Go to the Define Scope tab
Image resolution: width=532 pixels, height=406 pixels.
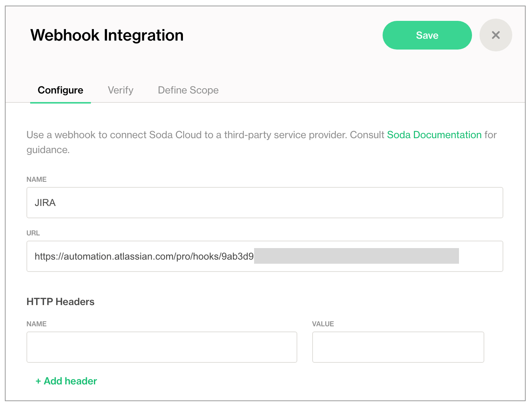(x=188, y=90)
